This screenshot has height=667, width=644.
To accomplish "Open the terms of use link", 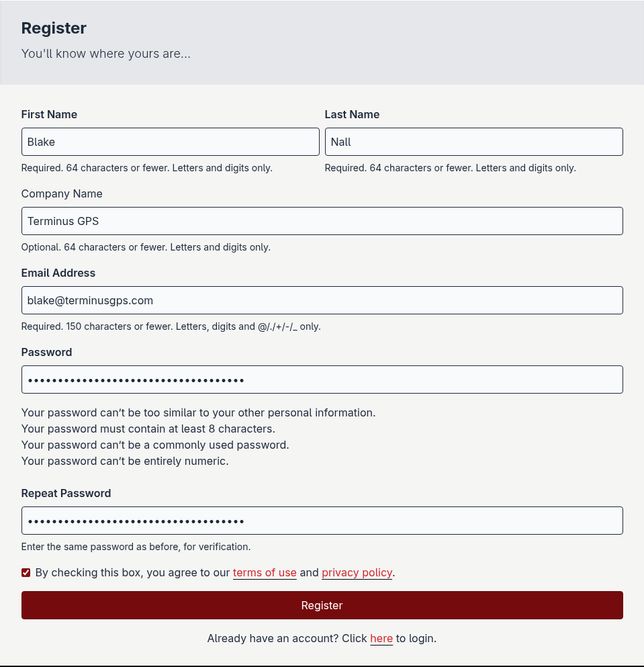I will 265,572.
